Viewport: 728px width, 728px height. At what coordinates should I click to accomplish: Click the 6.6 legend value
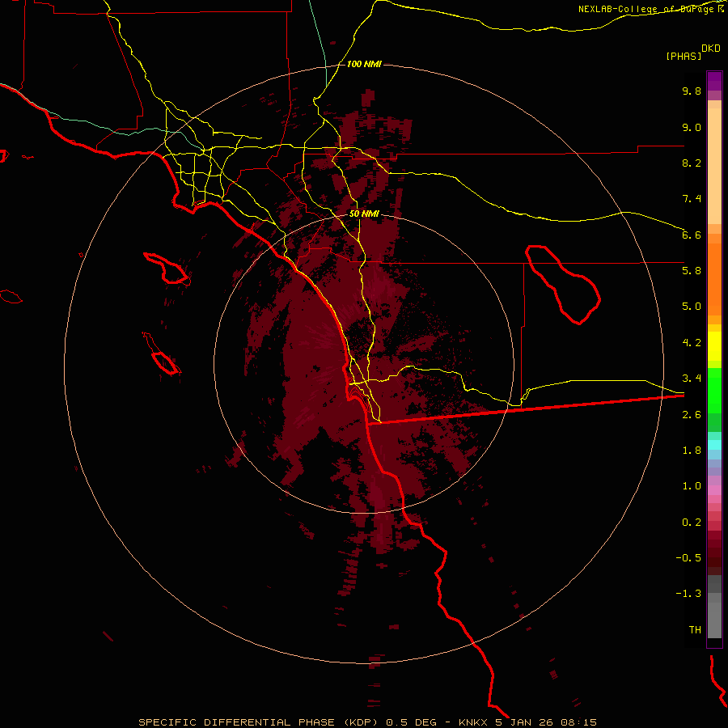[692, 235]
